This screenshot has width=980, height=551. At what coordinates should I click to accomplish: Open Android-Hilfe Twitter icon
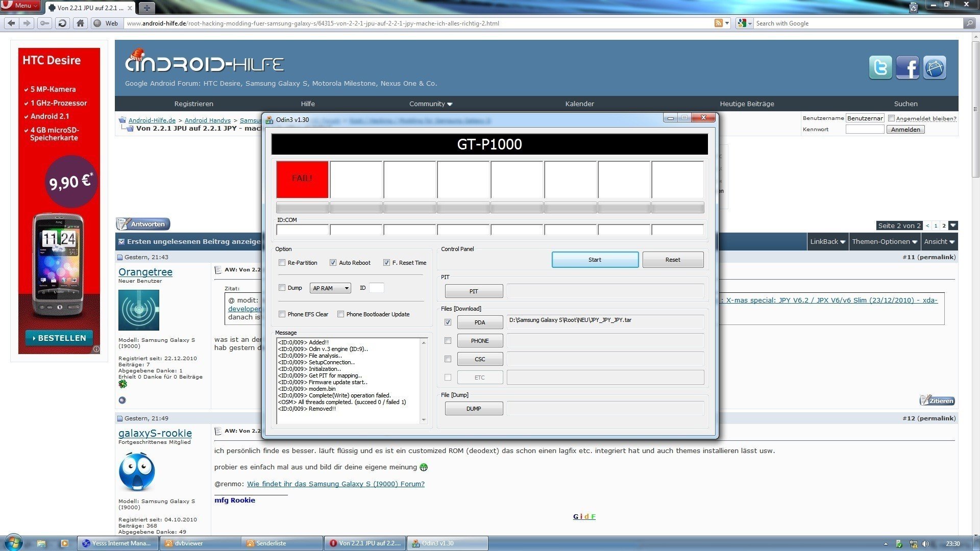[880, 67]
